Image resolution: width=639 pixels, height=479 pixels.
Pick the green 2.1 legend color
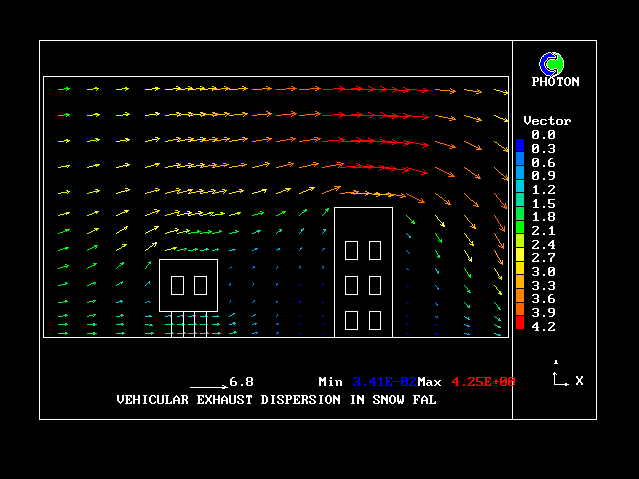tap(520, 228)
